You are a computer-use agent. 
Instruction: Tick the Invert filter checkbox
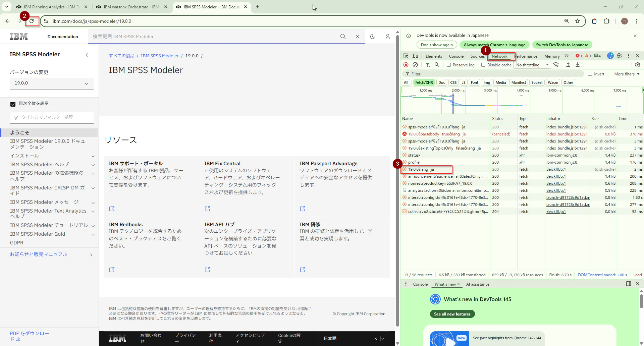(x=590, y=74)
